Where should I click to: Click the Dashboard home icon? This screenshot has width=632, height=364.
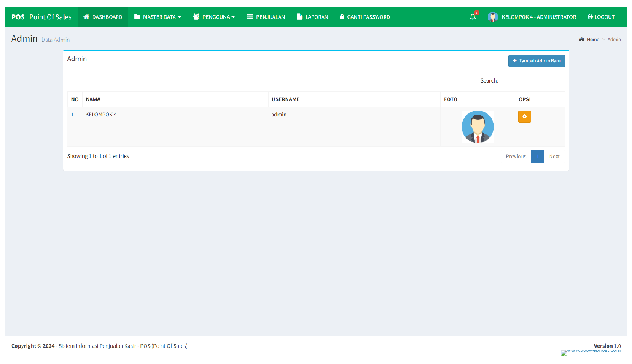click(86, 16)
